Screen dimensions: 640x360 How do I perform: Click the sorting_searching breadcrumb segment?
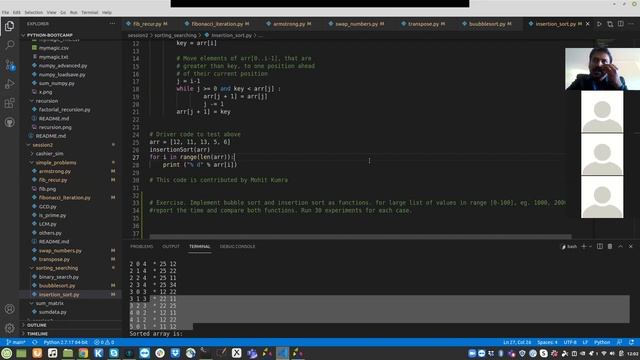175,36
